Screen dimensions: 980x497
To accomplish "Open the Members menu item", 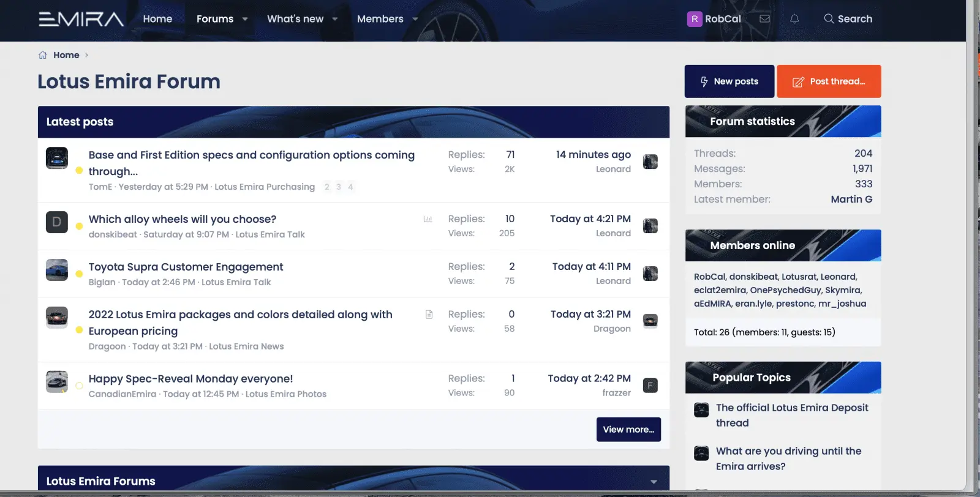I will pyautogui.click(x=380, y=19).
